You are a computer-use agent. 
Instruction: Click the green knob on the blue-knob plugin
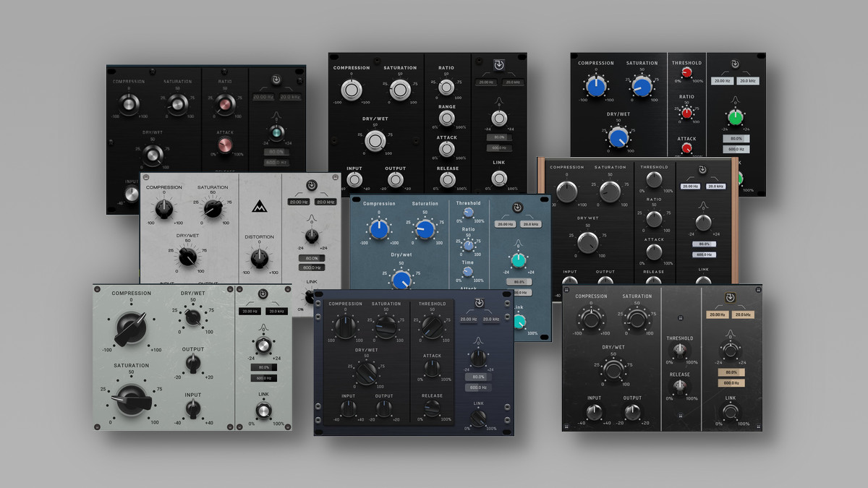click(736, 118)
